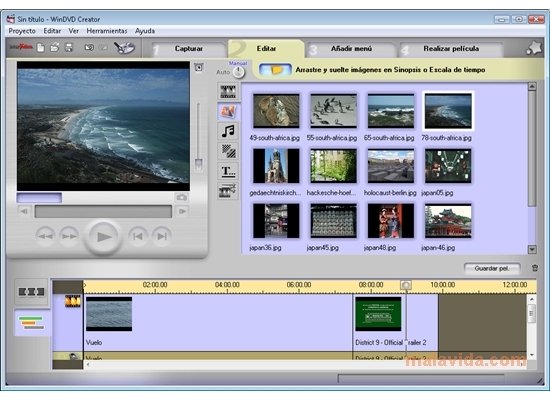The height and width of the screenshot is (400, 550).
Task: Open the video filters filmstrip icon
Action: pos(228,191)
